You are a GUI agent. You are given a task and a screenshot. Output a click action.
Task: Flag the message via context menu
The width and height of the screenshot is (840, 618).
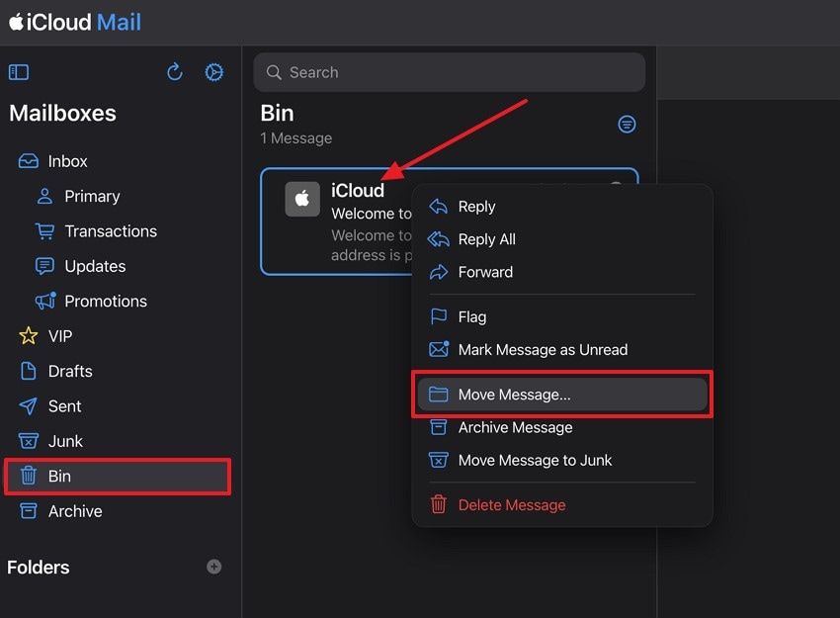[x=562, y=316]
